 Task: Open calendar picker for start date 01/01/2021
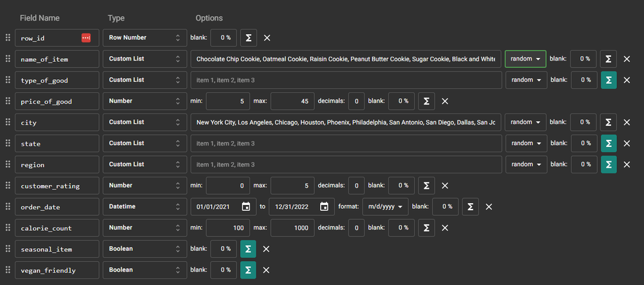tap(246, 206)
